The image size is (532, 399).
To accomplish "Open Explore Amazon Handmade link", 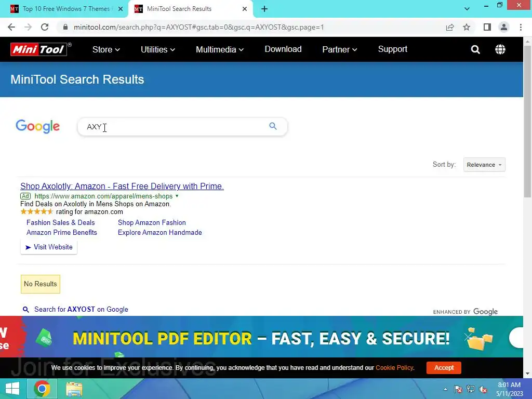I will tap(159, 232).
